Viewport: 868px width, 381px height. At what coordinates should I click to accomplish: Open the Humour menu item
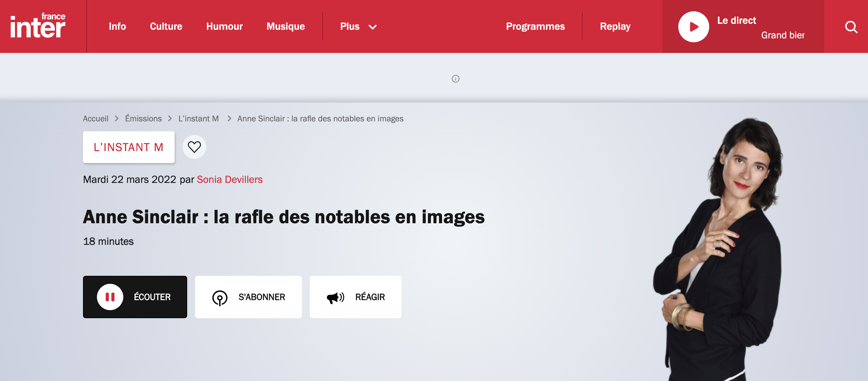225,26
